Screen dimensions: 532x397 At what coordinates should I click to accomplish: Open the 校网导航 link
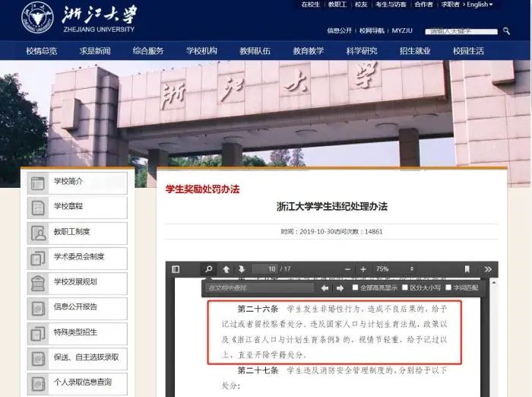[x=372, y=30]
